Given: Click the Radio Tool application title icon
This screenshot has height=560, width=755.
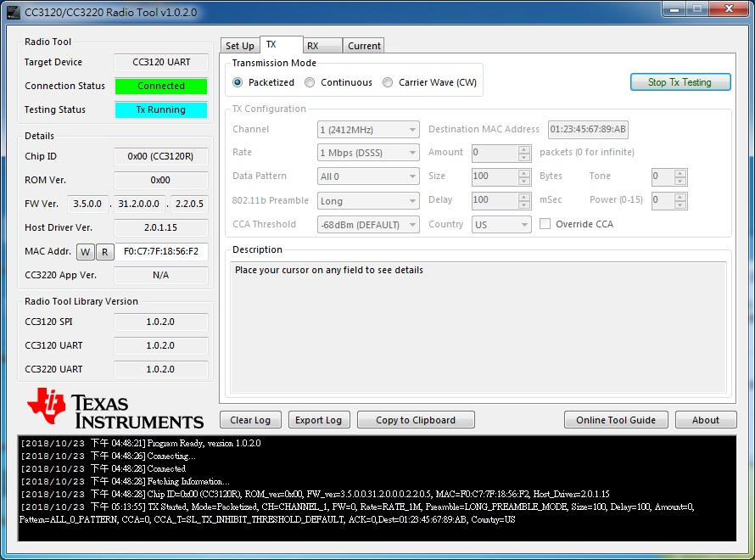Looking at the screenshot, I should (13, 12).
